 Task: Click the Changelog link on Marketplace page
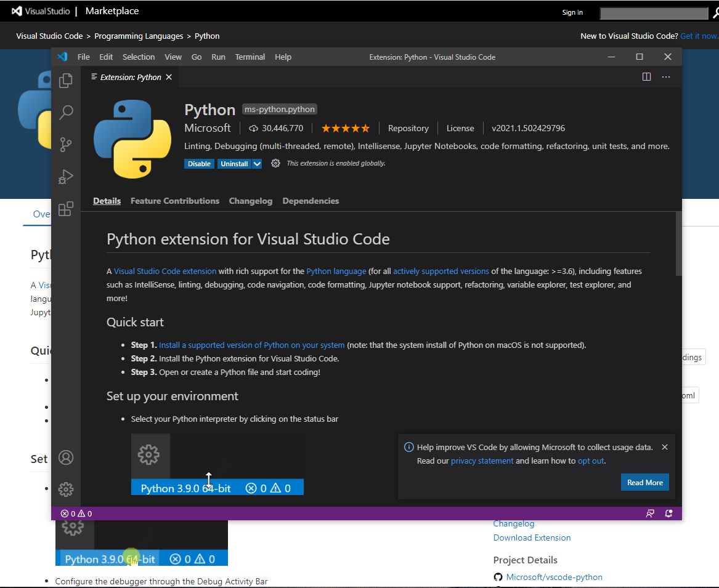point(514,524)
